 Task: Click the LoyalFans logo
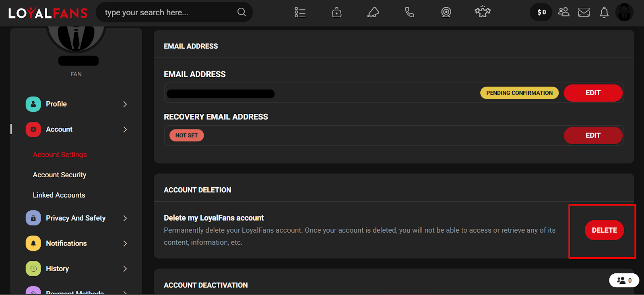[48, 13]
